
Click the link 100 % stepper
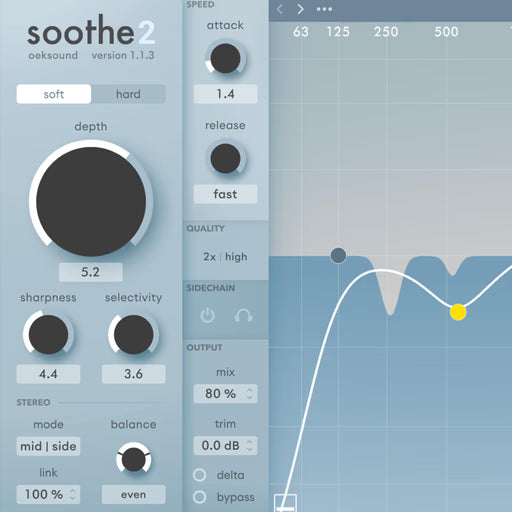(48, 494)
